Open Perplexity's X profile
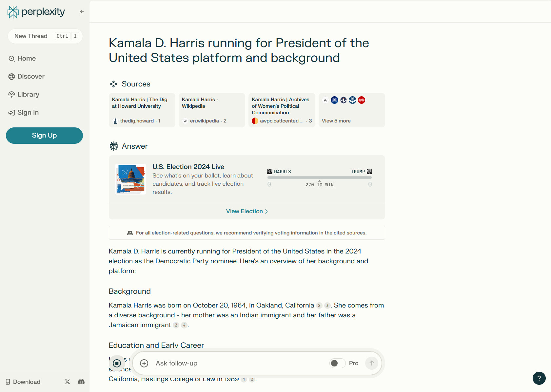The width and height of the screenshot is (551, 392). pos(67,382)
